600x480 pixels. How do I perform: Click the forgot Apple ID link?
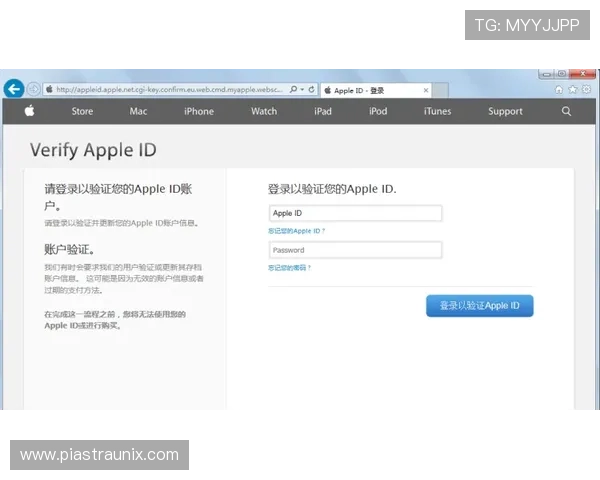tap(297, 231)
